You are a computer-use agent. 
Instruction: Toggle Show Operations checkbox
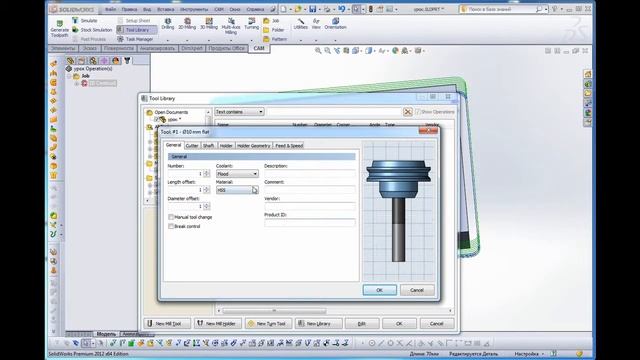click(417, 111)
